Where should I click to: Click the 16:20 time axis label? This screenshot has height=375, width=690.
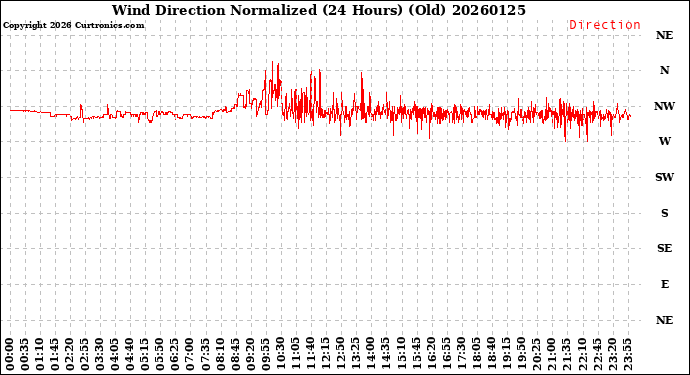coord(431,355)
